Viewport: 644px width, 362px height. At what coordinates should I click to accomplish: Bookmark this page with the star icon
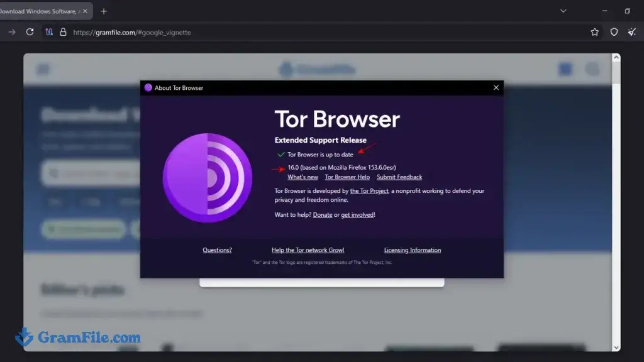coord(594,32)
